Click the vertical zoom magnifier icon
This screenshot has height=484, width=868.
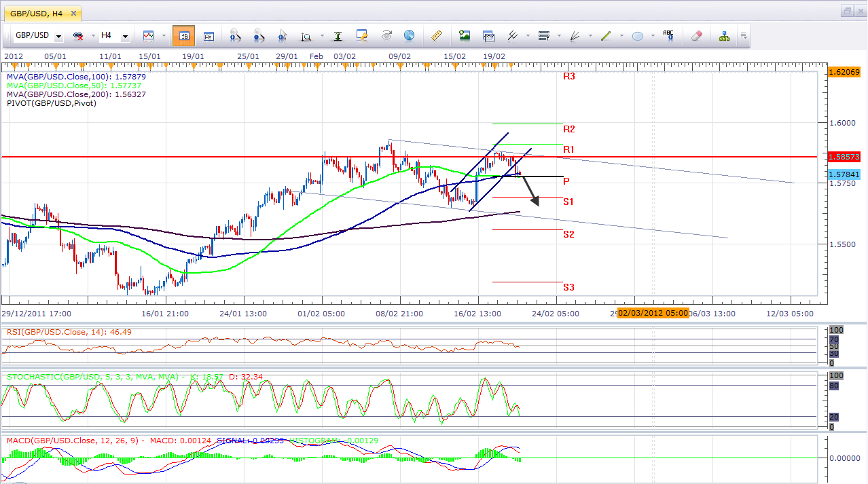[306, 36]
